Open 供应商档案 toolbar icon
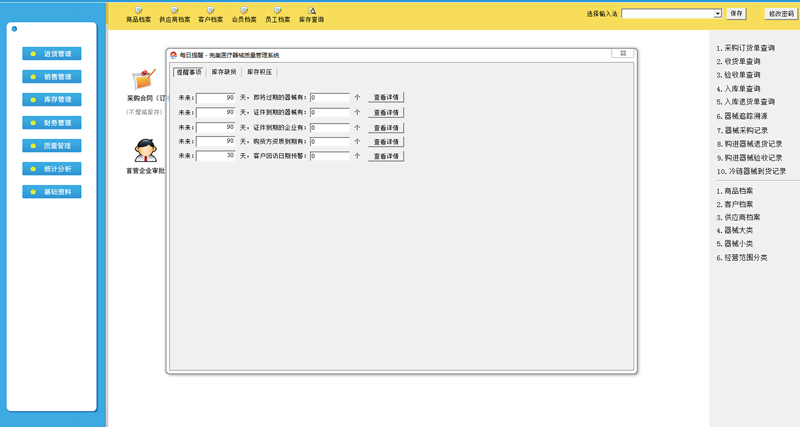The width and height of the screenshot is (800, 427). tap(174, 11)
